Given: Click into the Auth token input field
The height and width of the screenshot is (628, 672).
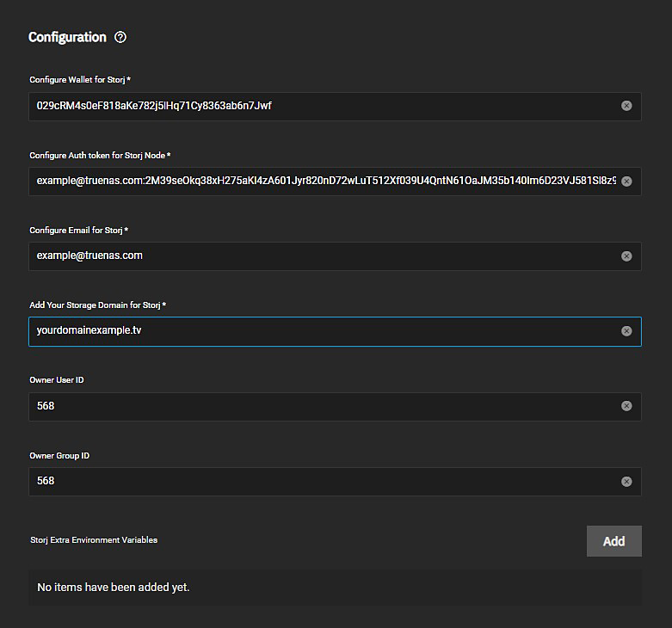Looking at the screenshot, I should 318,182.
